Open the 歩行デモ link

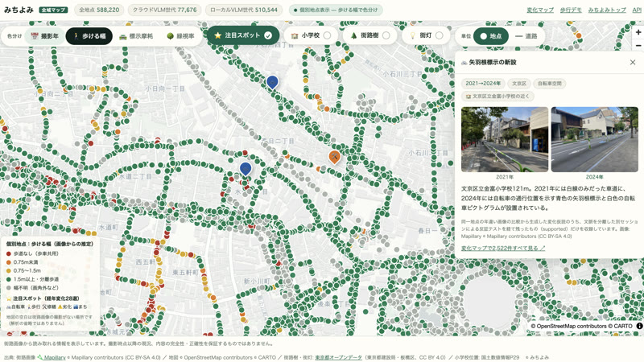pyautogui.click(x=571, y=10)
